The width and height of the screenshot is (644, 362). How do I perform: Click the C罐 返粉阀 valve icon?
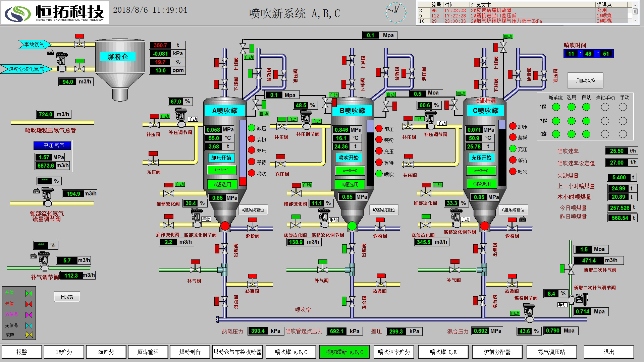click(x=512, y=225)
